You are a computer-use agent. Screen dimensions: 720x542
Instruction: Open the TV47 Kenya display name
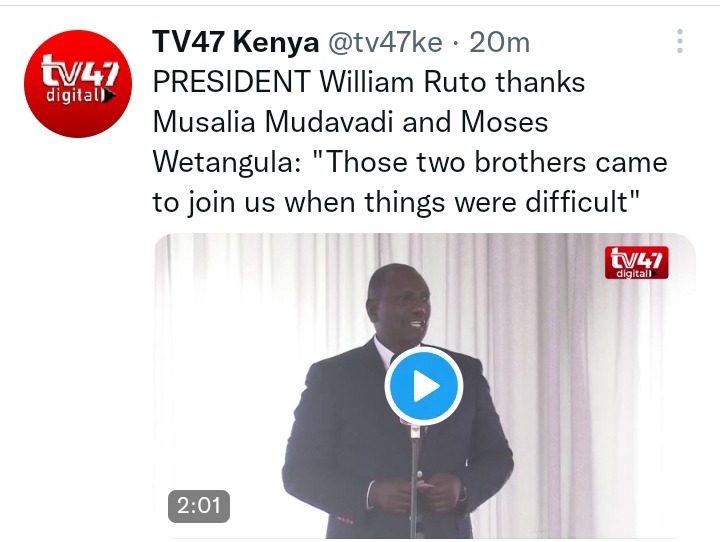[235, 42]
